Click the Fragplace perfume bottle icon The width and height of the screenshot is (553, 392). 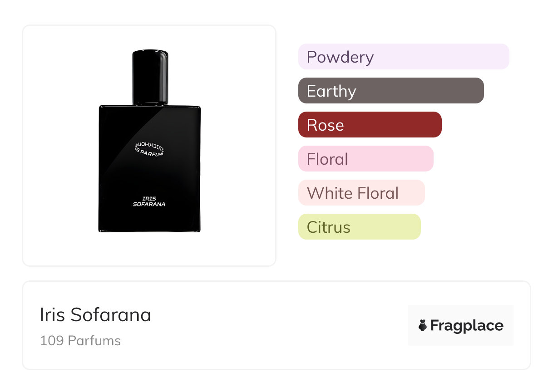[423, 325]
